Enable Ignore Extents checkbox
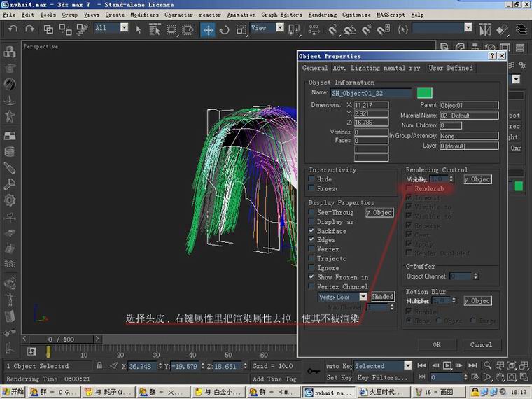This screenshot has width=532, height=399. click(x=311, y=267)
